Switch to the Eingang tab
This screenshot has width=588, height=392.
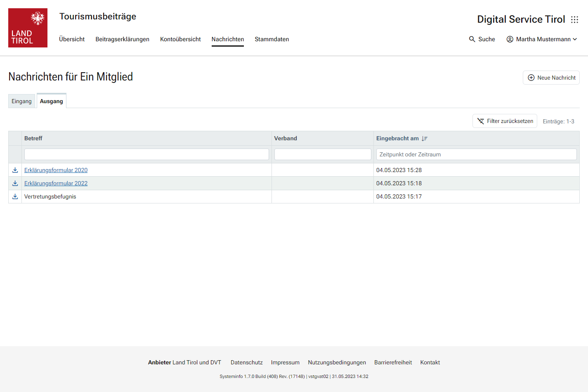coord(21,102)
